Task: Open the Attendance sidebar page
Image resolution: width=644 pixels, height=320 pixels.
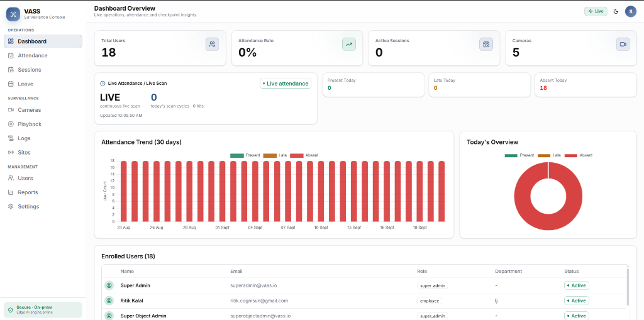Action: (x=43, y=55)
